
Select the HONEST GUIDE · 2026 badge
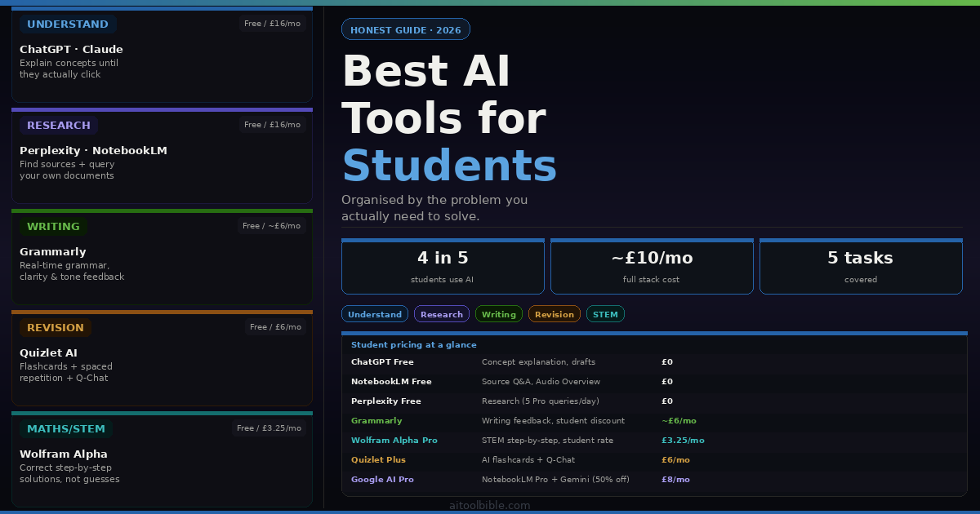point(406,29)
